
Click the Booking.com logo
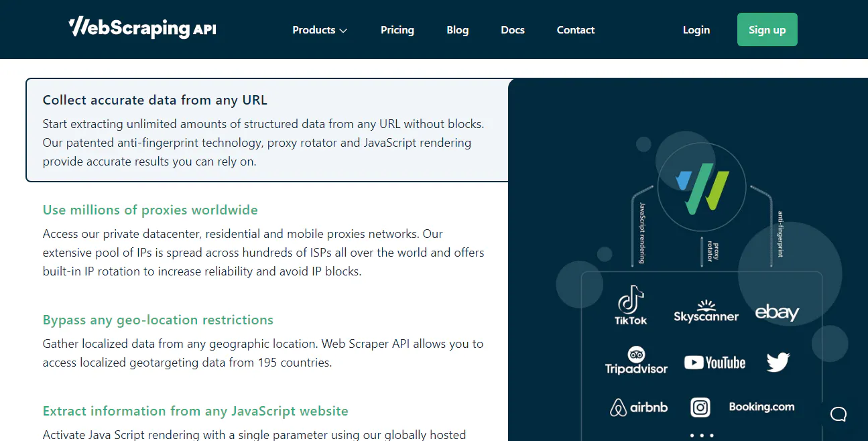click(761, 407)
